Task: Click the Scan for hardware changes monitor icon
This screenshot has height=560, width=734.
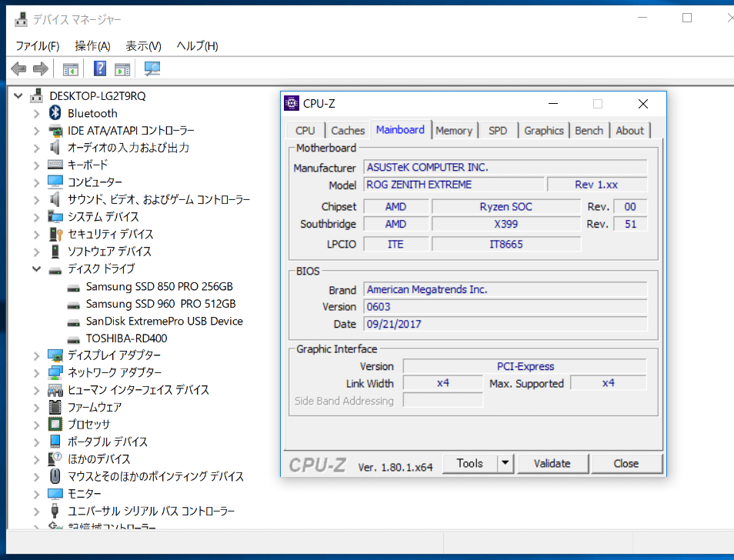Action: pos(152,68)
